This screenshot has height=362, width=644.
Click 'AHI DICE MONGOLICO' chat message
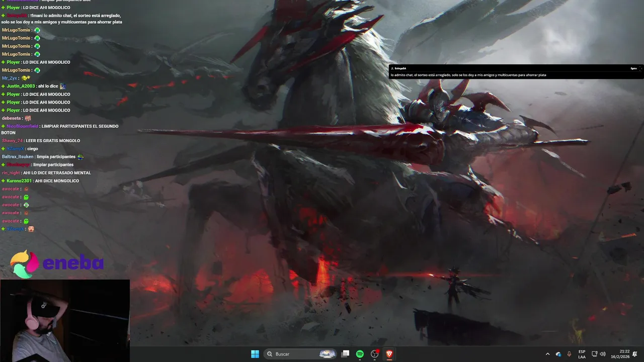pos(57,180)
